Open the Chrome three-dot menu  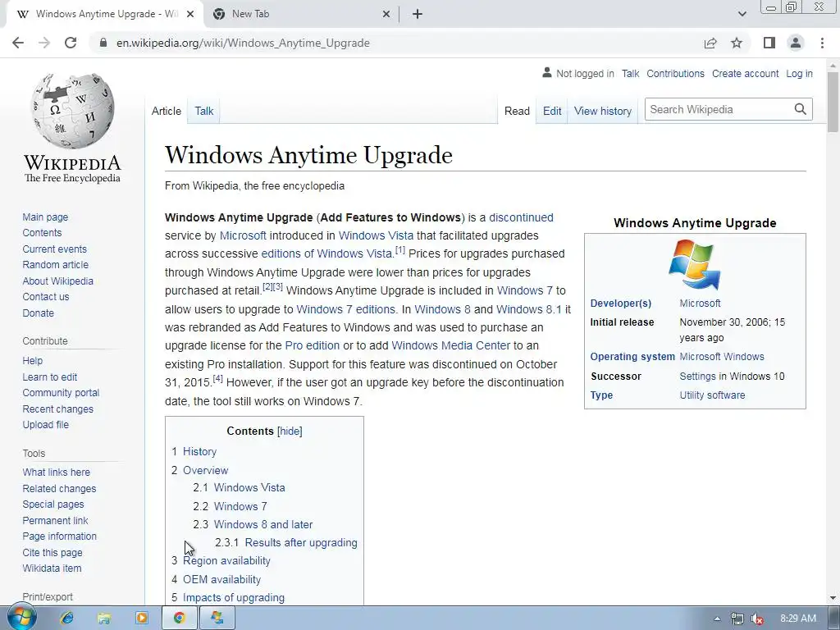tap(822, 43)
